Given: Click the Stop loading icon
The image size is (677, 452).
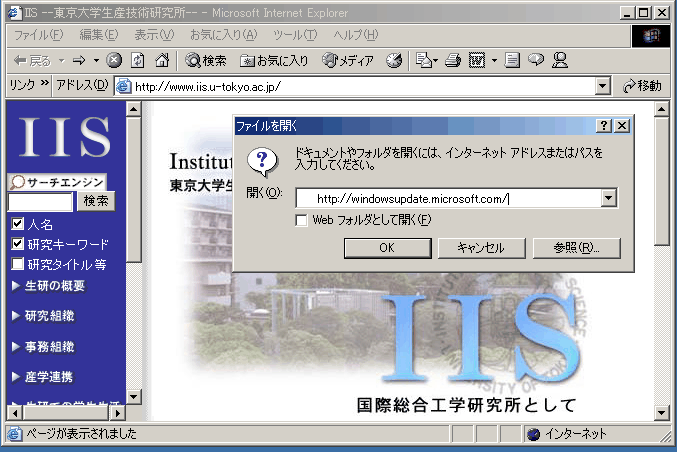Looking at the screenshot, I should point(114,60).
